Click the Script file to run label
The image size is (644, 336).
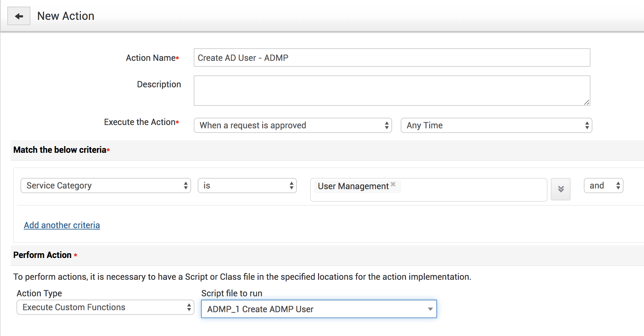click(x=231, y=293)
